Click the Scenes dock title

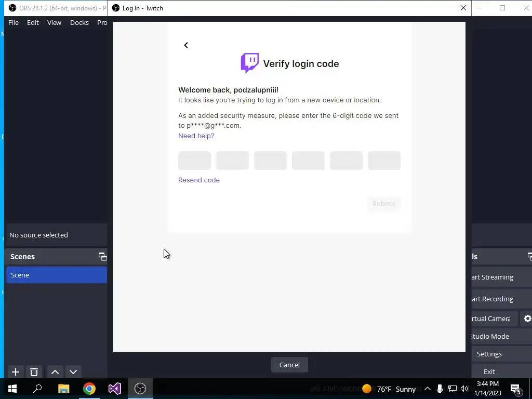tap(22, 257)
